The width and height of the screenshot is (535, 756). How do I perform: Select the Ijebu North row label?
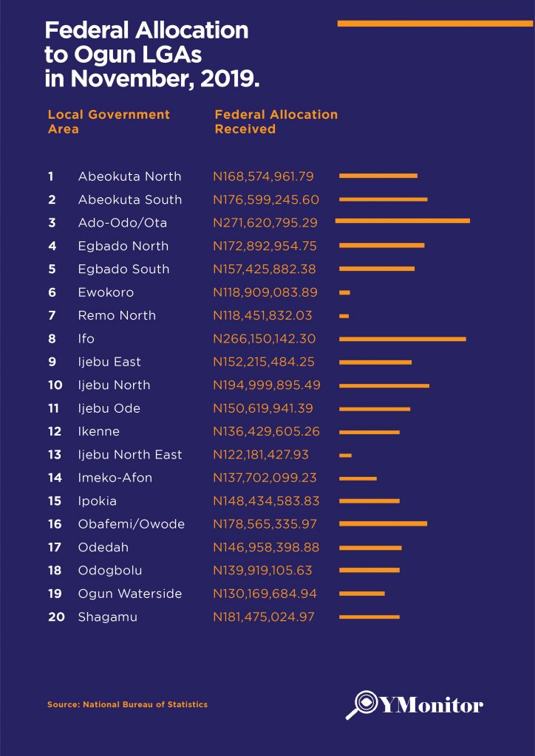[x=114, y=385]
